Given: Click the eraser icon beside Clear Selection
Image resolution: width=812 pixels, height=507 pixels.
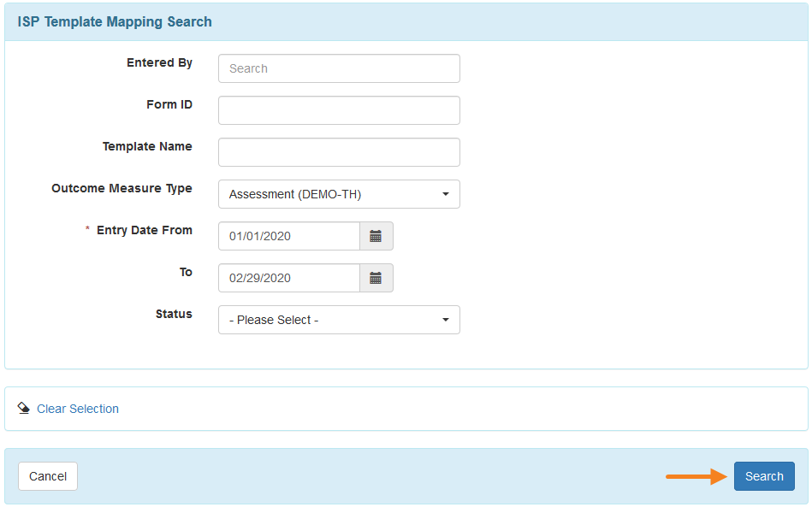Looking at the screenshot, I should [24, 409].
